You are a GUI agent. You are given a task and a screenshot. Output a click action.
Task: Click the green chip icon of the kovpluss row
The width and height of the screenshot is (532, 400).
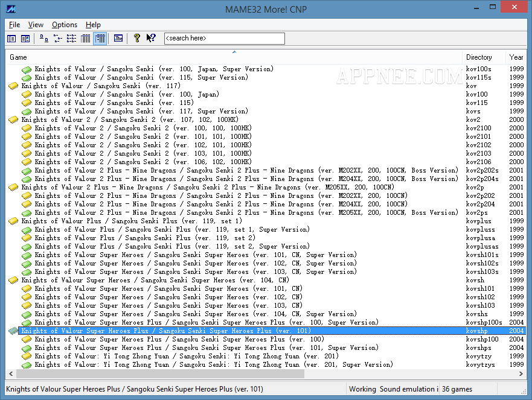tap(27, 229)
